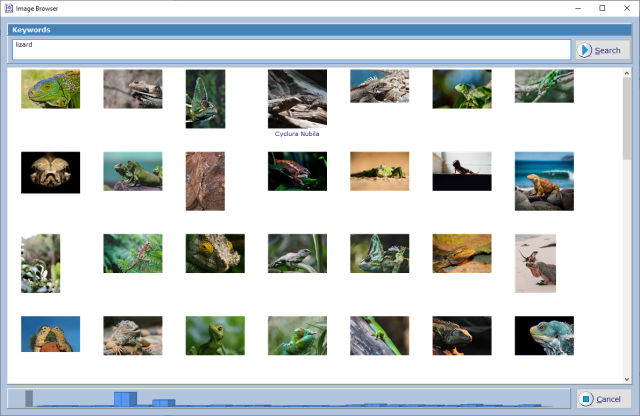Select the green gecko on wooden trunk thumbnail
640x416 pixels.
380,336
